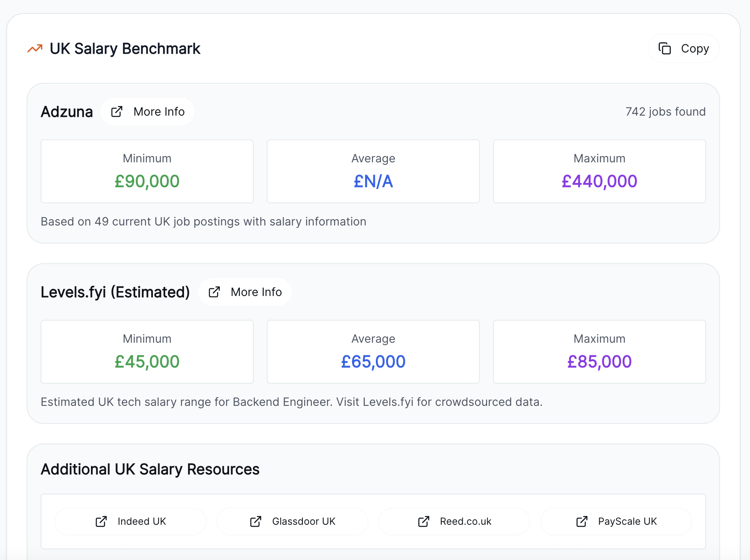
Task: Click Additional UK Salary Resources heading
Action: [x=150, y=469]
